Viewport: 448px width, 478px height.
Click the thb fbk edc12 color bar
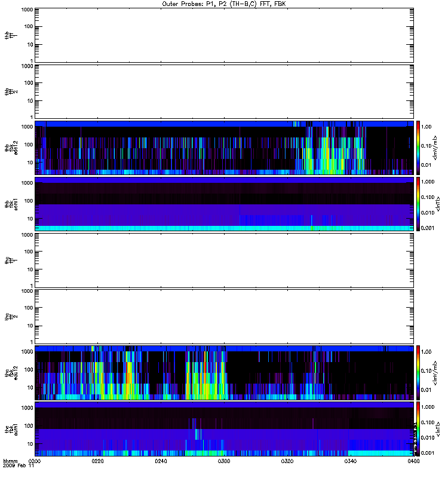click(418, 148)
